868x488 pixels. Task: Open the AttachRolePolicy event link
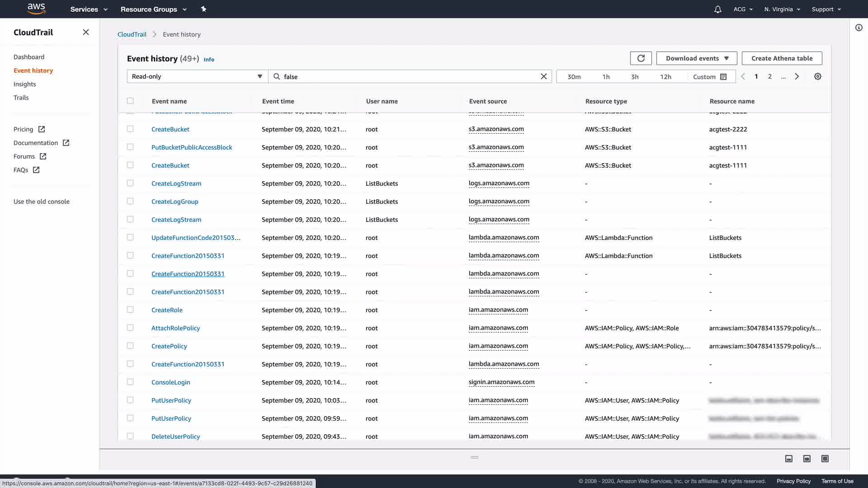(175, 328)
